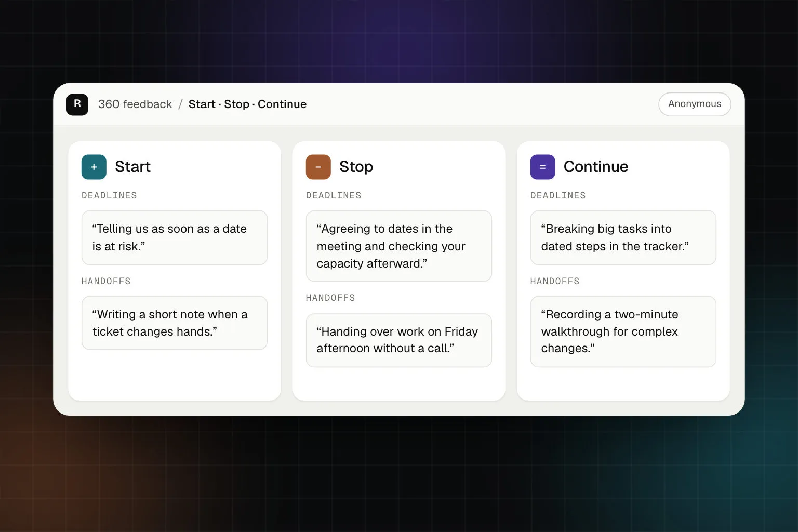The image size is (798, 532).
Task: Click the purple equals icon beside Continue
Action: (543, 167)
